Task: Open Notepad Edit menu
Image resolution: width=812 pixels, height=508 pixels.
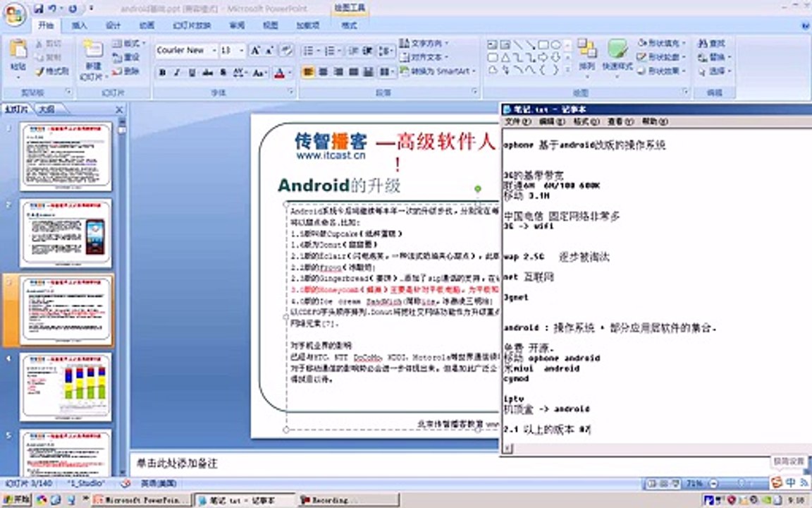Action: tap(551, 122)
